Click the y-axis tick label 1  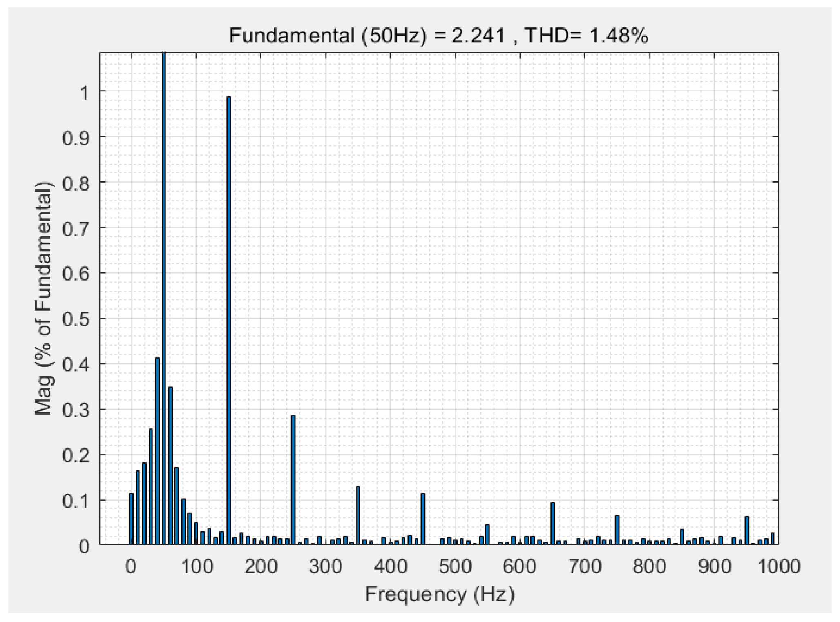[85, 93]
